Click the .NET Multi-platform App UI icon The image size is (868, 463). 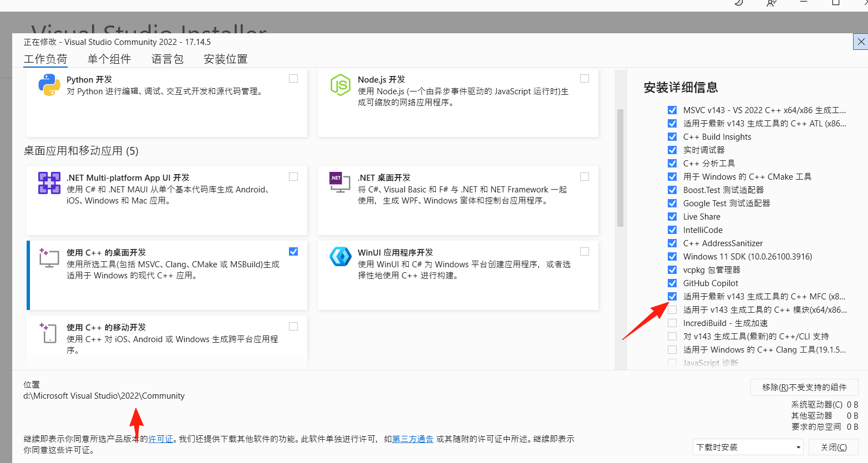49,183
